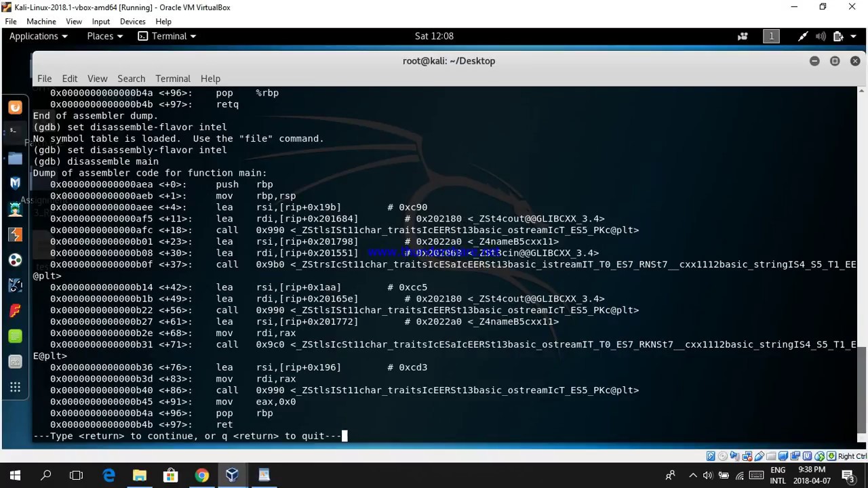This screenshot has width=868, height=488.
Task: Launch the red F Faraday icon in the dock
Action: 15,310
